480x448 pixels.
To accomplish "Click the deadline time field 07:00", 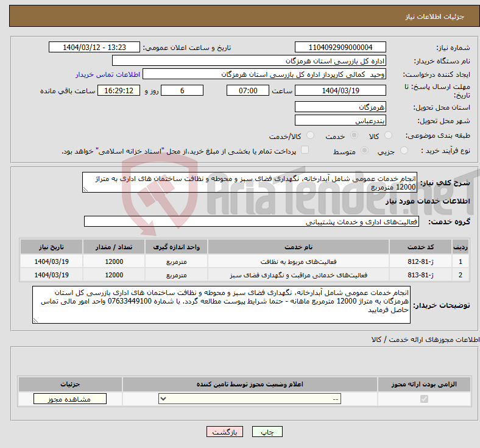I will point(248,90).
